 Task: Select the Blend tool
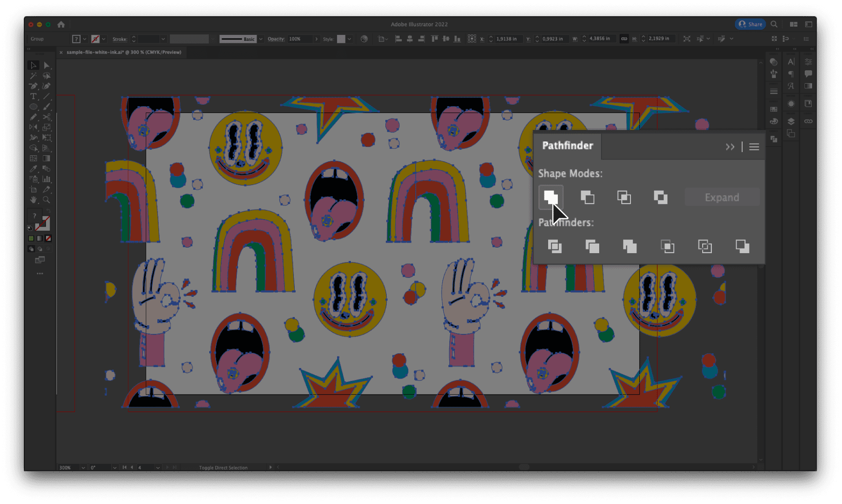click(46, 169)
